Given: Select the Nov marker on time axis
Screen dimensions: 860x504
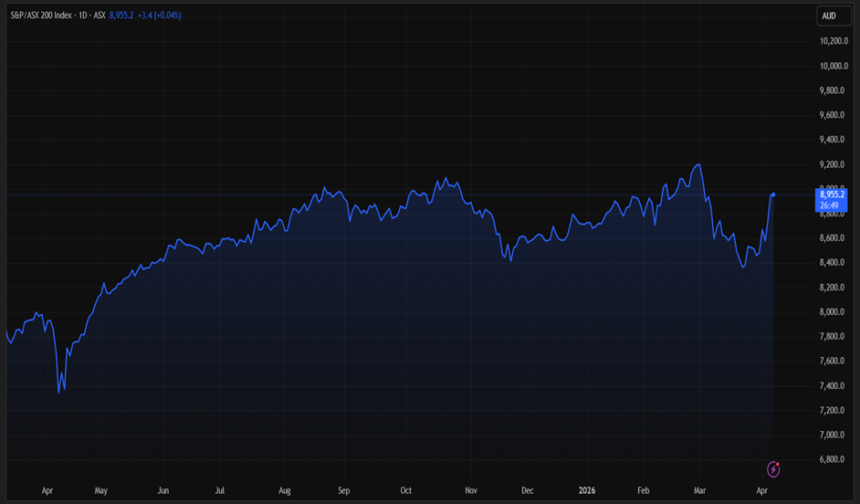Looking at the screenshot, I should pos(471,490).
